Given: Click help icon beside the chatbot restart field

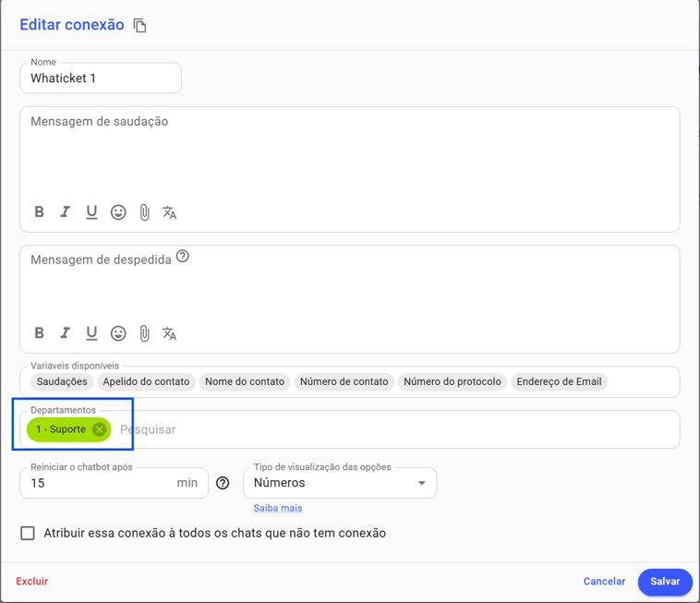Looking at the screenshot, I should point(223,483).
